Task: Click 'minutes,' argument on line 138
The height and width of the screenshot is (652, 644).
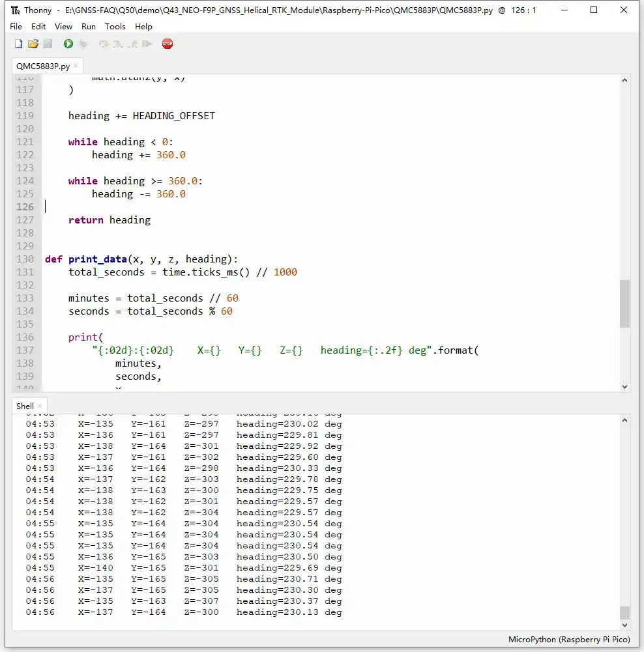Action: pos(138,363)
